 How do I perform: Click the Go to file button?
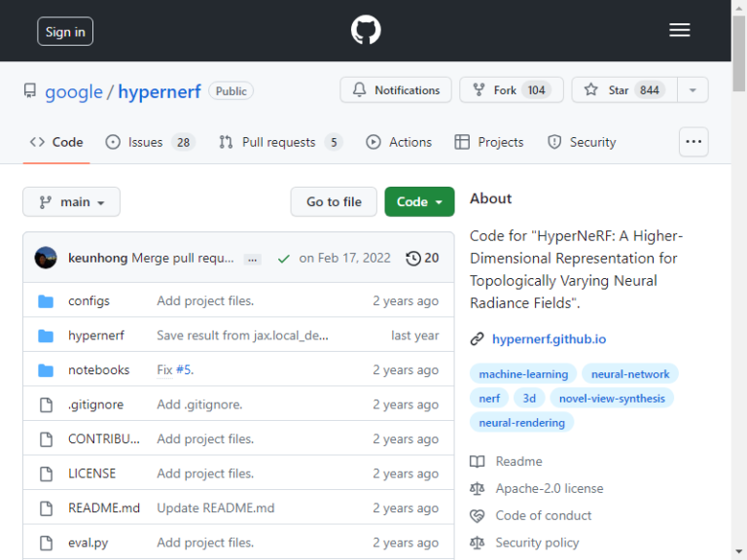tap(334, 202)
